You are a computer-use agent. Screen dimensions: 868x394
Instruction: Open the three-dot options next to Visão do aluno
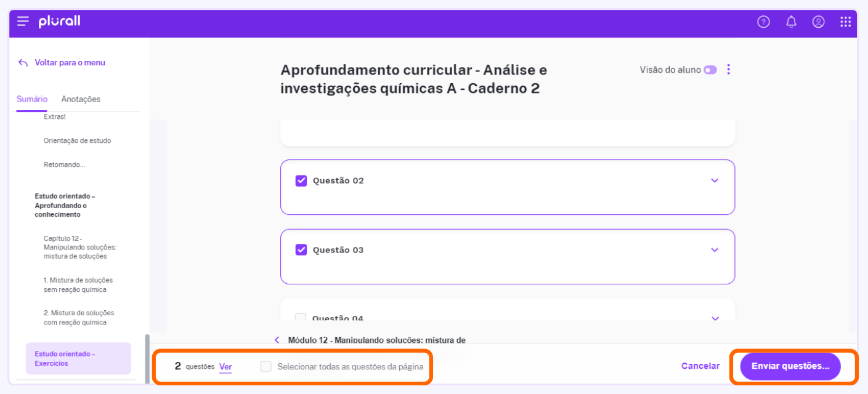(729, 70)
